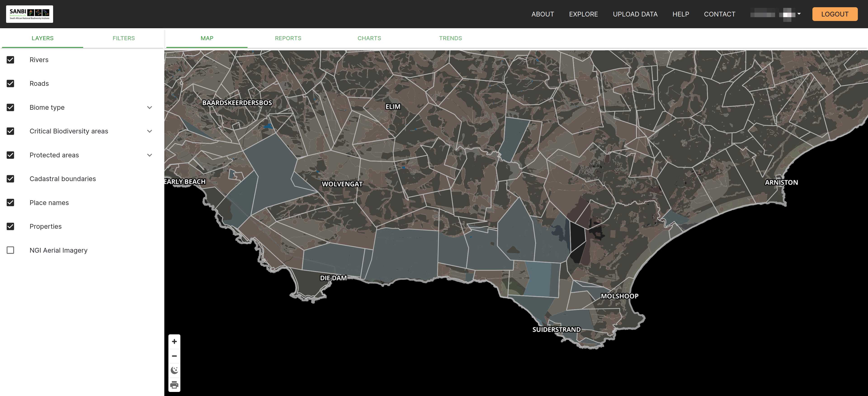Open the SANBI logo home link
The image size is (868, 396).
coord(30,14)
